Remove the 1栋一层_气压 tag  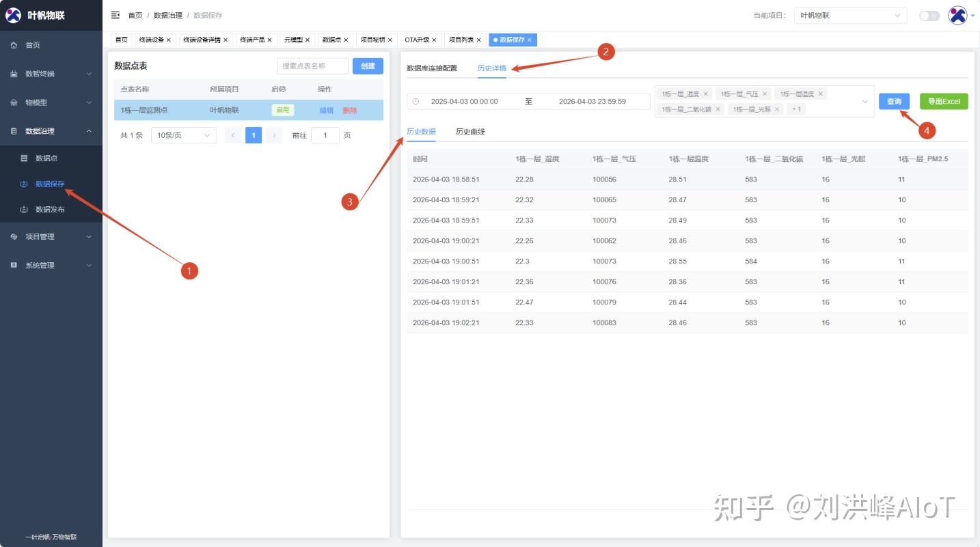(x=765, y=94)
